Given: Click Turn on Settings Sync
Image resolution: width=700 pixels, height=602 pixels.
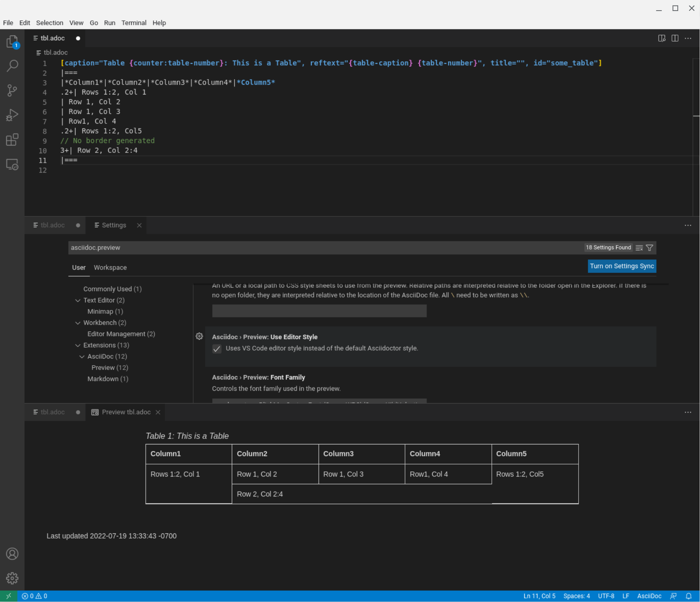Looking at the screenshot, I should tap(622, 266).
